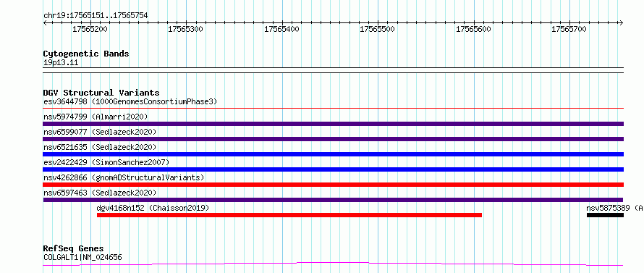Click ruler position 17565400

281,29
